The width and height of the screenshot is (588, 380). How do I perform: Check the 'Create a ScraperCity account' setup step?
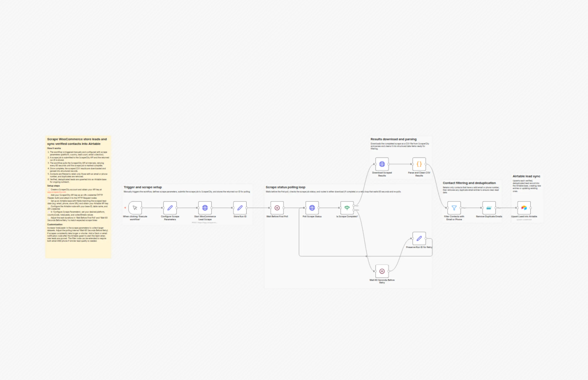[x=49, y=190]
